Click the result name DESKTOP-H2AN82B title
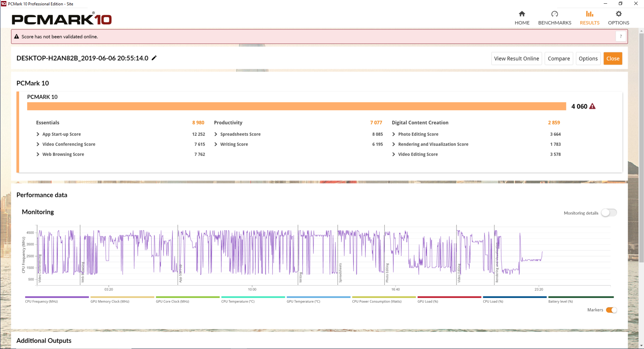 tap(82, 58)
